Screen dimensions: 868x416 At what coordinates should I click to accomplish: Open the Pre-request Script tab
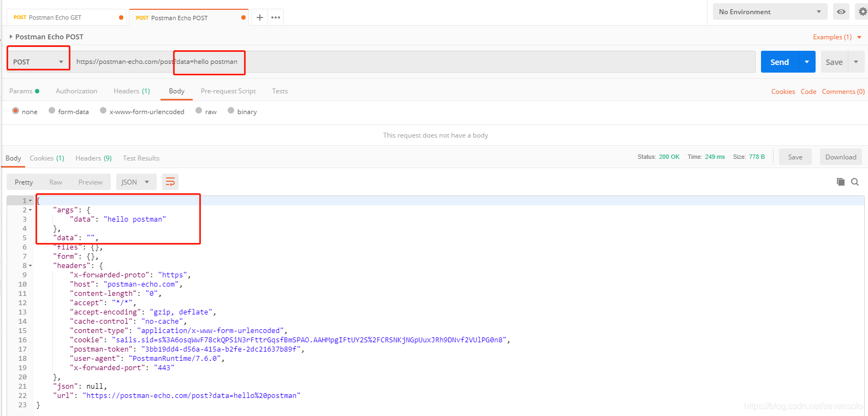click(x=228, y=91)
